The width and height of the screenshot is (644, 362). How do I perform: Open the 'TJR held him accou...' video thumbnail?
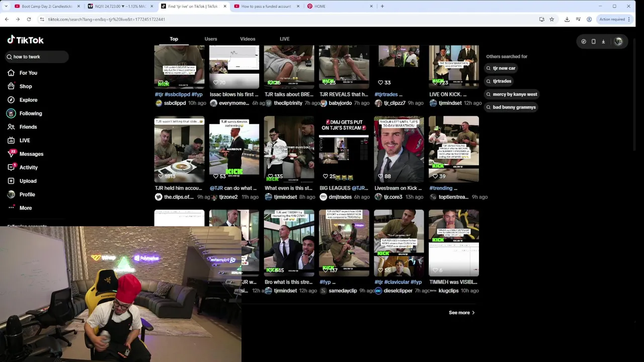coord(180,149)
